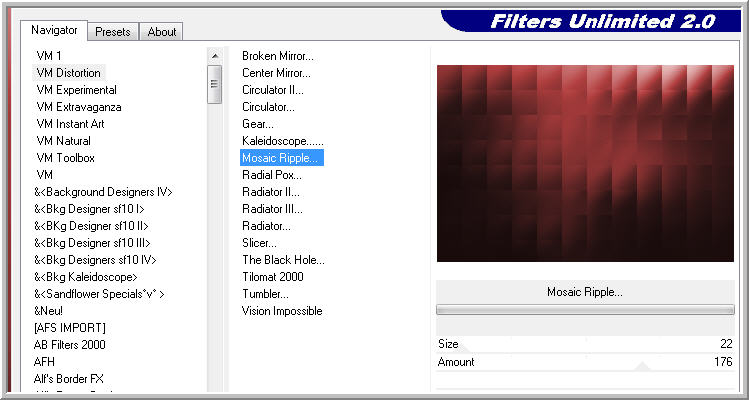The height and width of the screenshot is (400, 749).
Task: Select the Navigator tab
Action: point(54,31)
